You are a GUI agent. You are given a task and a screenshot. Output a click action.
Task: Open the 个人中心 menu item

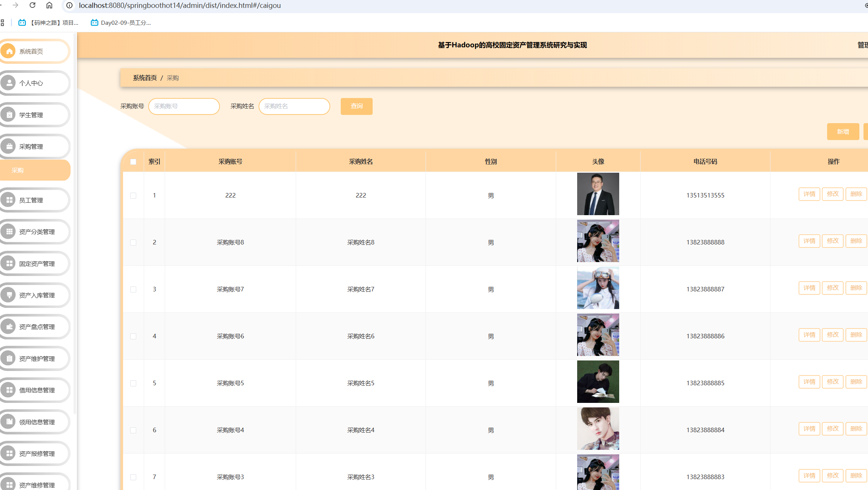(35, 83)
